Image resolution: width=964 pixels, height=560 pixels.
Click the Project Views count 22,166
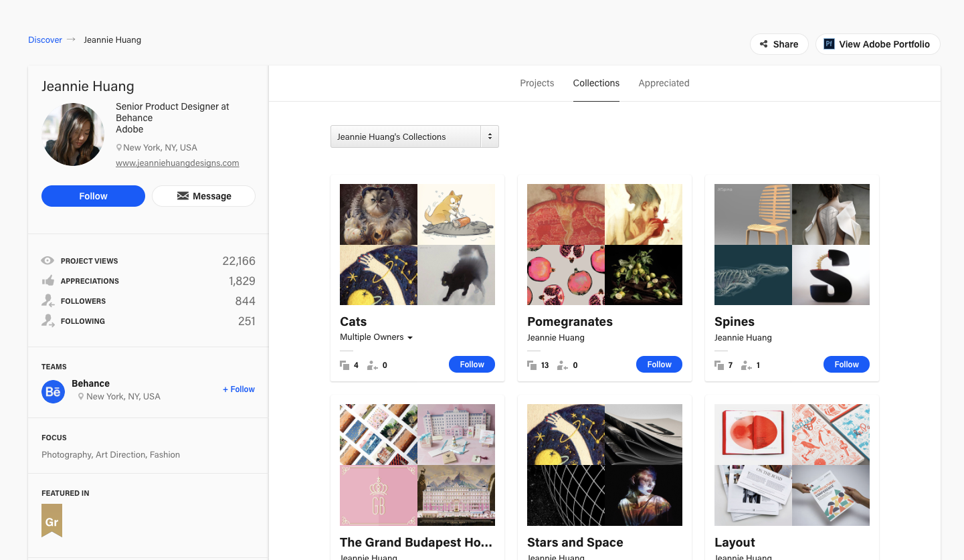click(x=239, y=261)
